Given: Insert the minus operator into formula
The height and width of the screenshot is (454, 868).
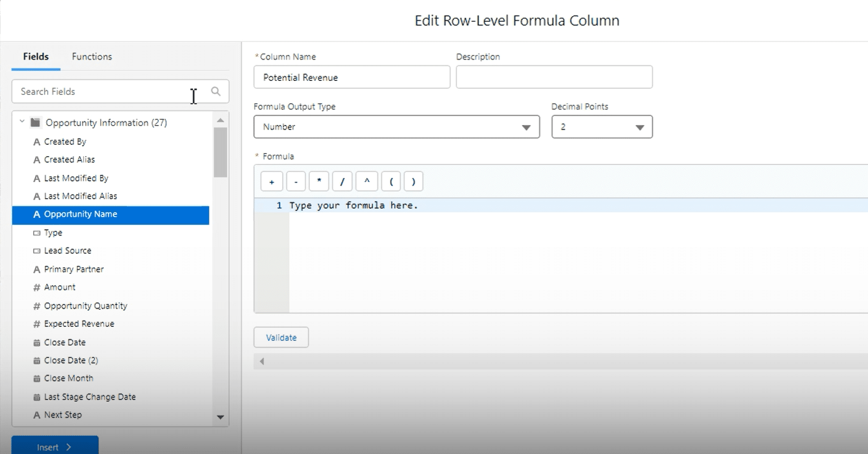Looking at the screenshot, I should (296, 182).
